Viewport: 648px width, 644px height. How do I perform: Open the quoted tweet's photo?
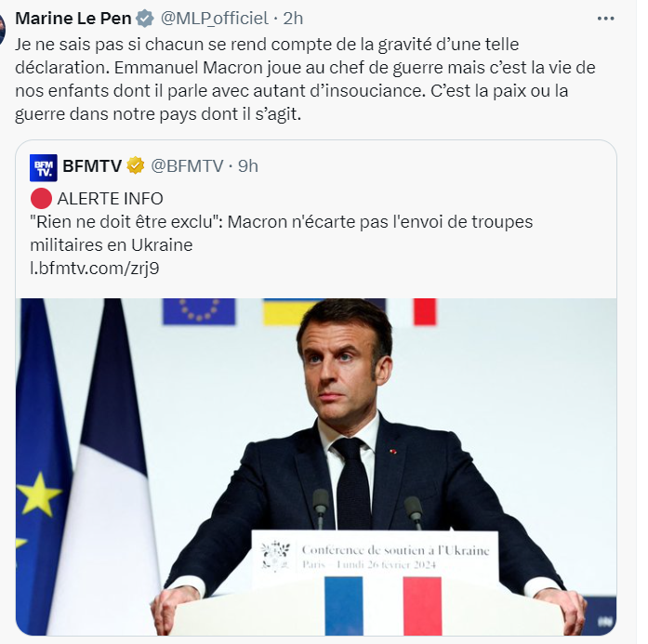pos(316,465)
